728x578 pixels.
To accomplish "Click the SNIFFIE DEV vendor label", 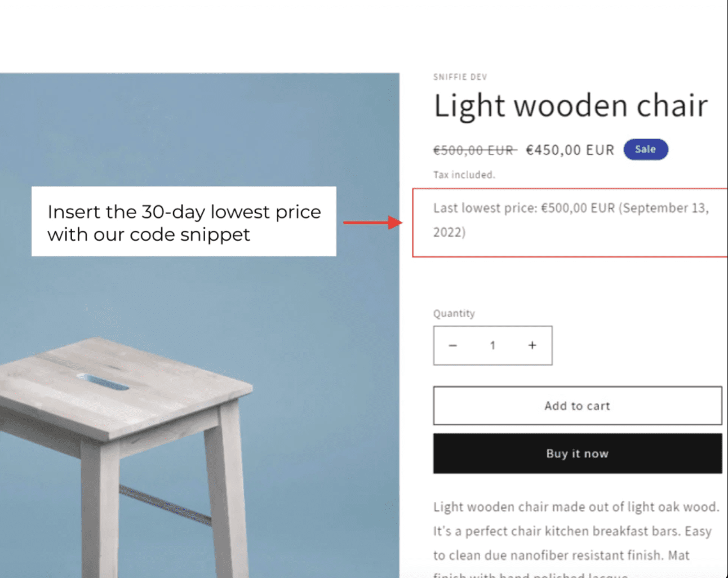I will coord(460,77).
